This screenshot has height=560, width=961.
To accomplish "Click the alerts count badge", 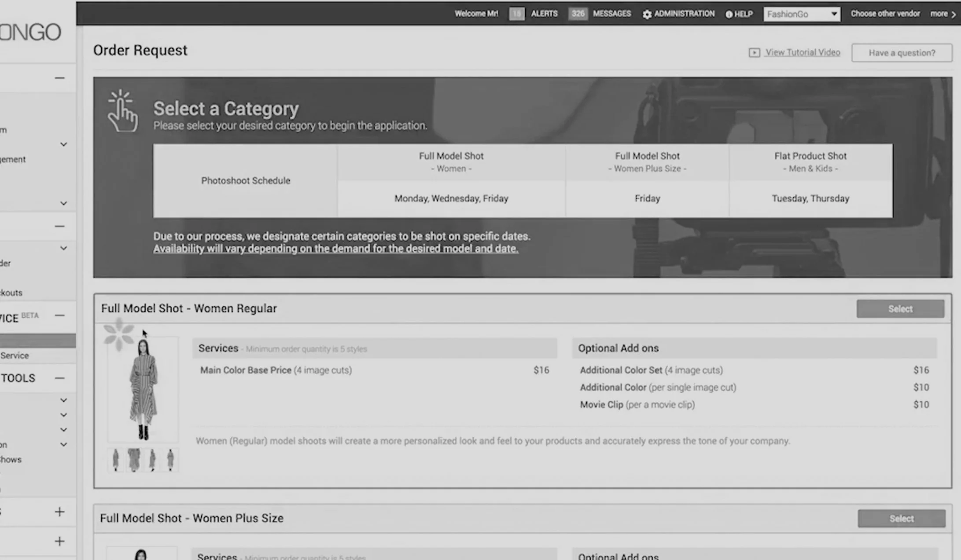I will click(x=516, y=14).
